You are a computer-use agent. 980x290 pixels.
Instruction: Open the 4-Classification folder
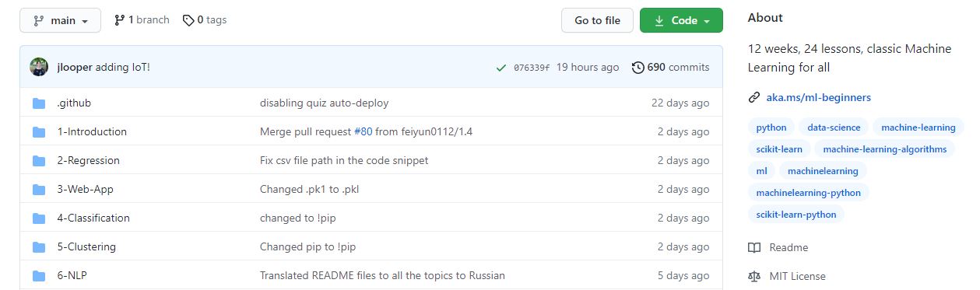(x=93, y=218)
